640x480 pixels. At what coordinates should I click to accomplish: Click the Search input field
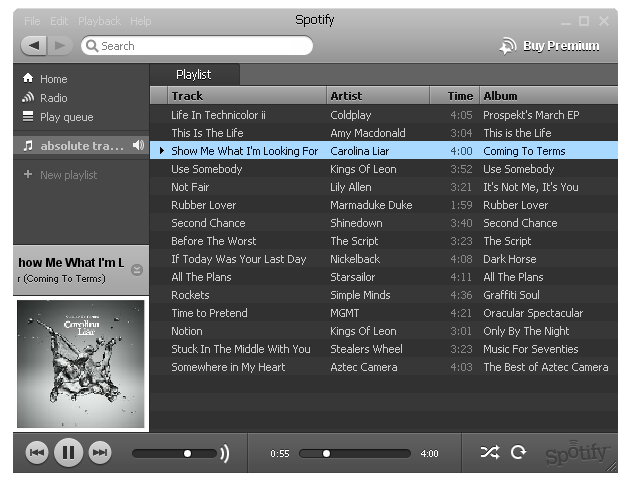tap(197, 46)
